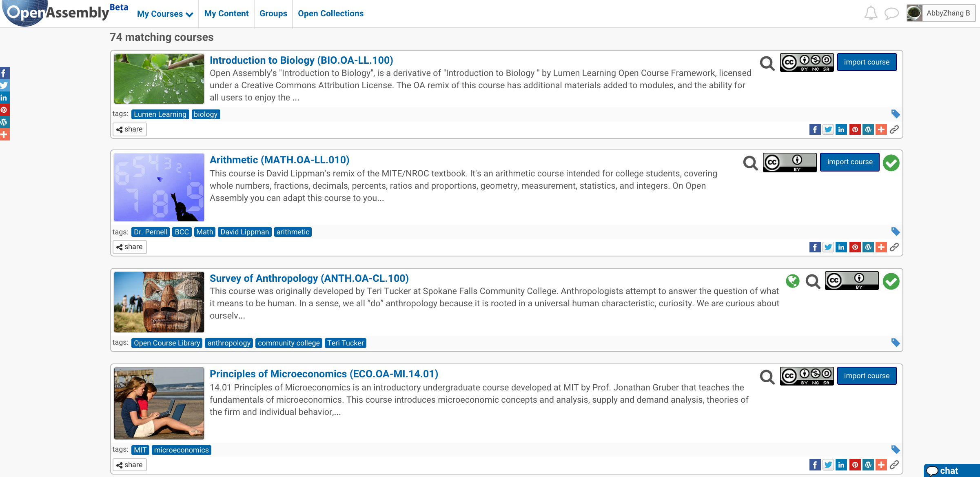
Task: Click the floating Pinterest share icon on the left edge
Action: pos(4,110)
